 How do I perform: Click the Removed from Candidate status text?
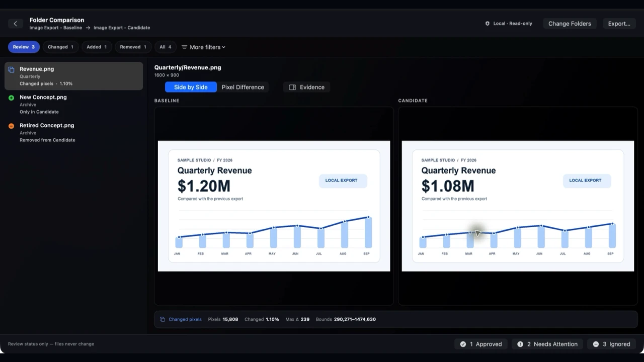pyautogui.click(x=47, y=140)
